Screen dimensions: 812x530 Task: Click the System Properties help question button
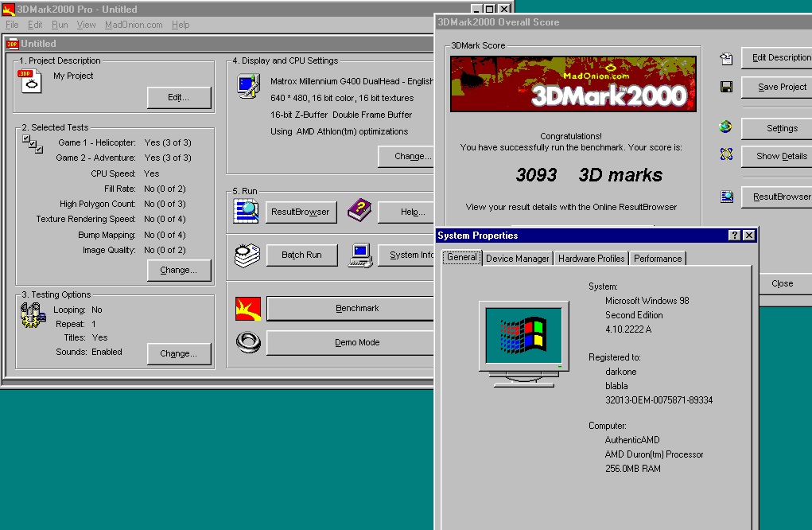click(734, 236)
